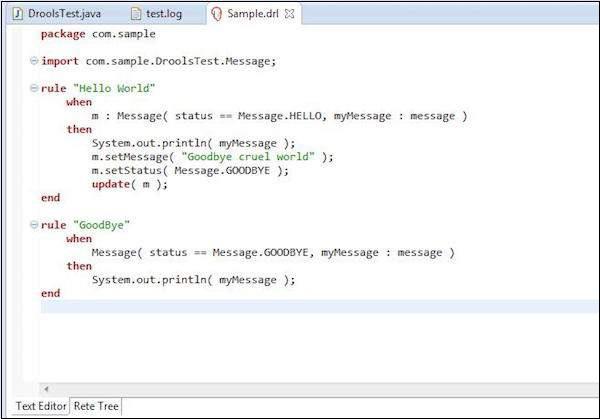The height and width of the screenshot is (419, 600).
Task: Collapse the "GoodBye" rule fold
Action: [34, 225]
